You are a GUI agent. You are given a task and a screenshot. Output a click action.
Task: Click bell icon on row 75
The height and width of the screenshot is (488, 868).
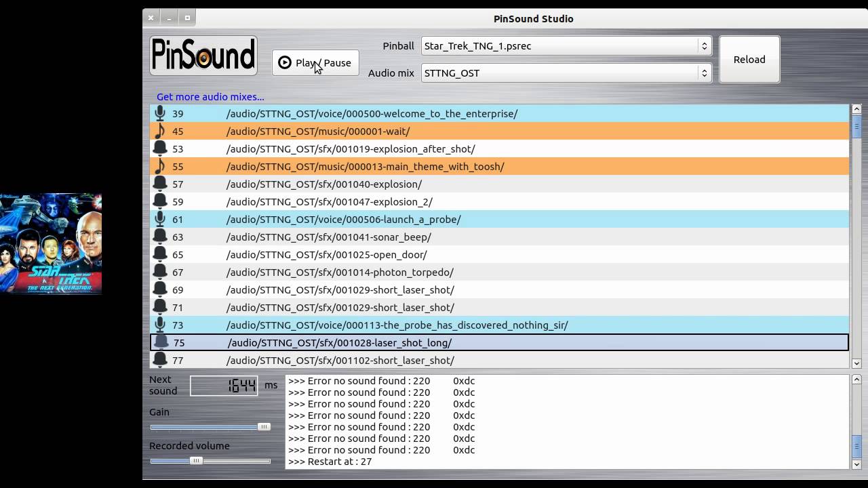point(161,342)
